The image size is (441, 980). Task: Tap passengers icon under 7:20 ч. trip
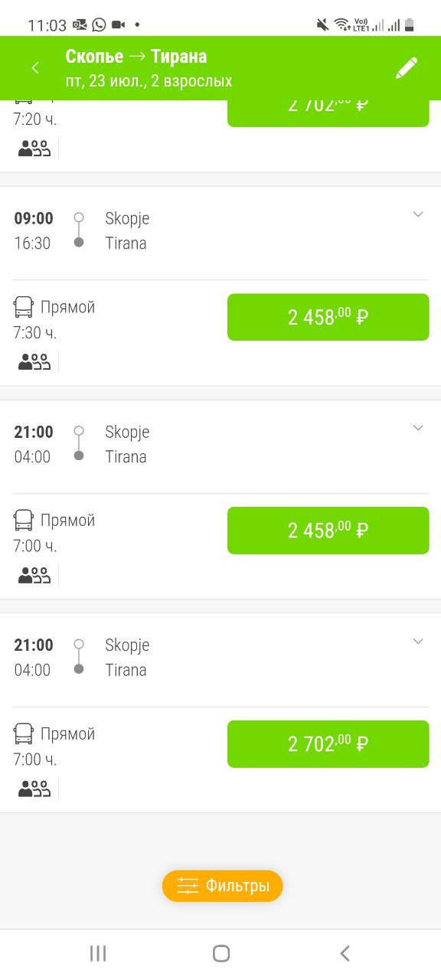click(34, 149)
